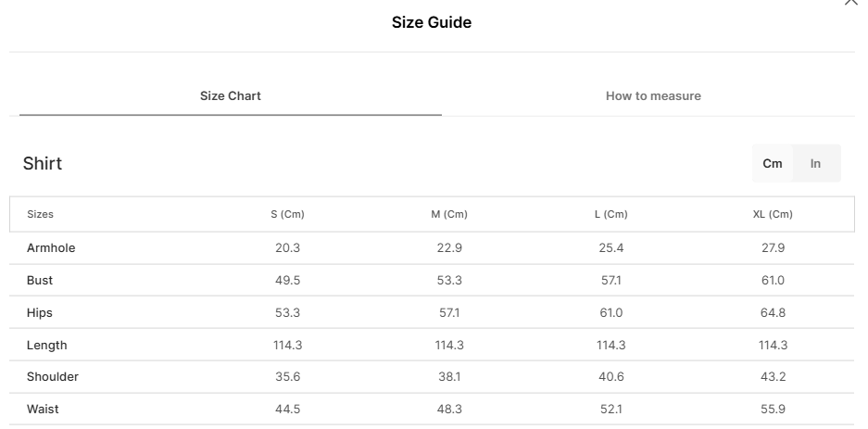Click the Sizes column header
Image resolution: width=868 pixels, height=429 pixels.
click(x=41, y=214)
